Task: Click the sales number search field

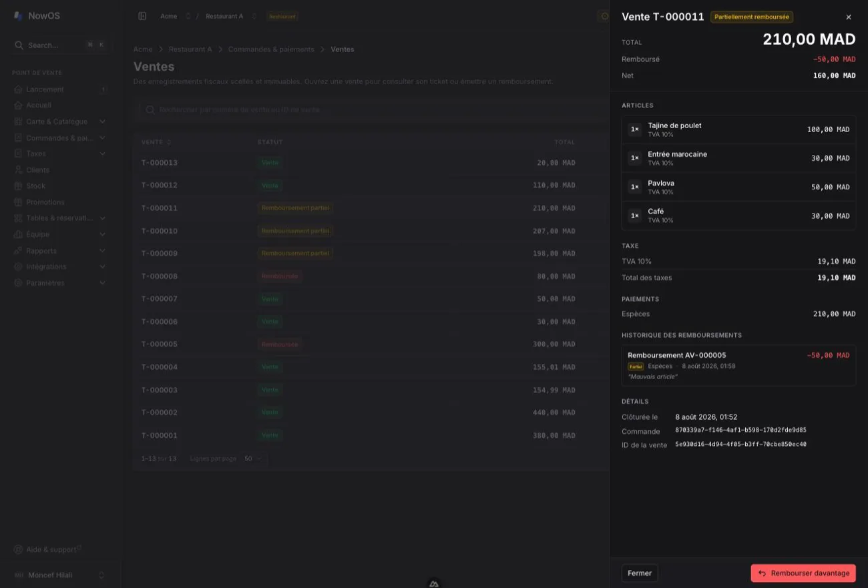Action: 371,109
